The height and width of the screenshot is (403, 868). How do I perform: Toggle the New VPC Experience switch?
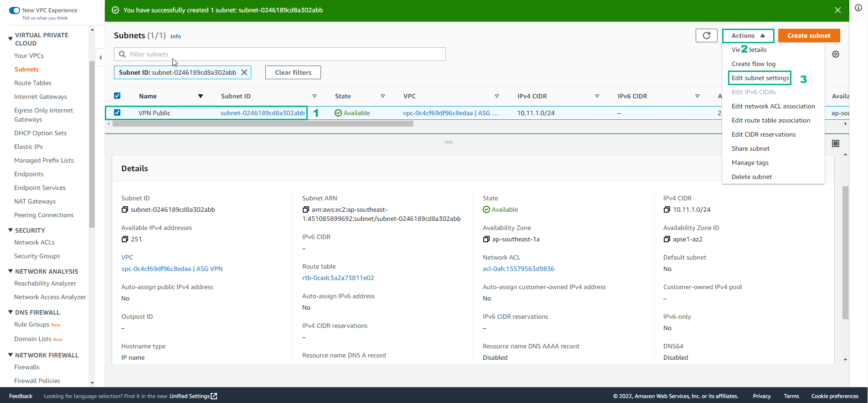(15, 10)
